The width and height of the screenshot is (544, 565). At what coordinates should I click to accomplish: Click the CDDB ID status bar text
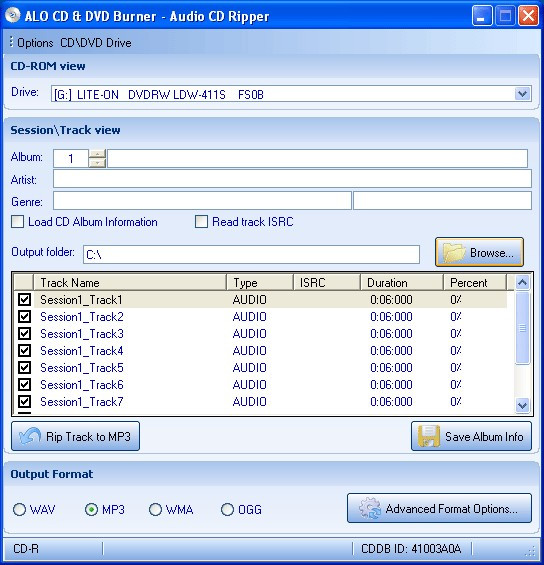[411, 548]
